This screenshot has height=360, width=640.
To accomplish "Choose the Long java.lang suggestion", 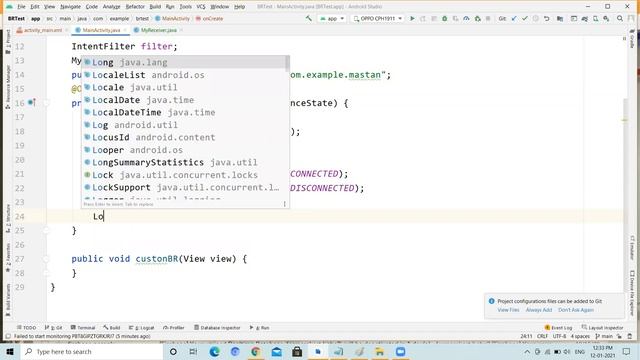I will pos(184,62).
